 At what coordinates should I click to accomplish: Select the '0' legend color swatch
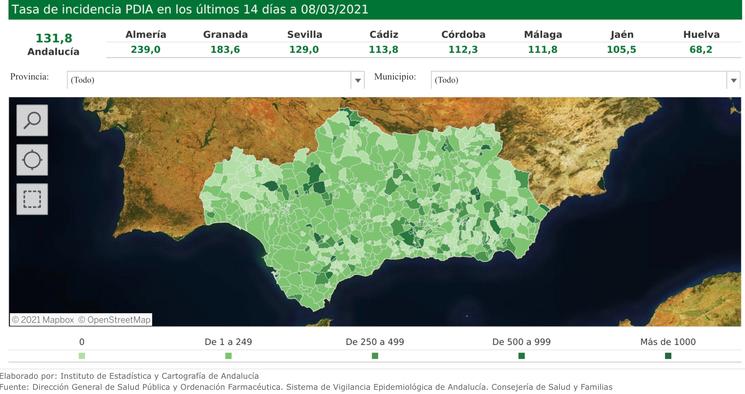pyautogui.click(x=82, y=356)
